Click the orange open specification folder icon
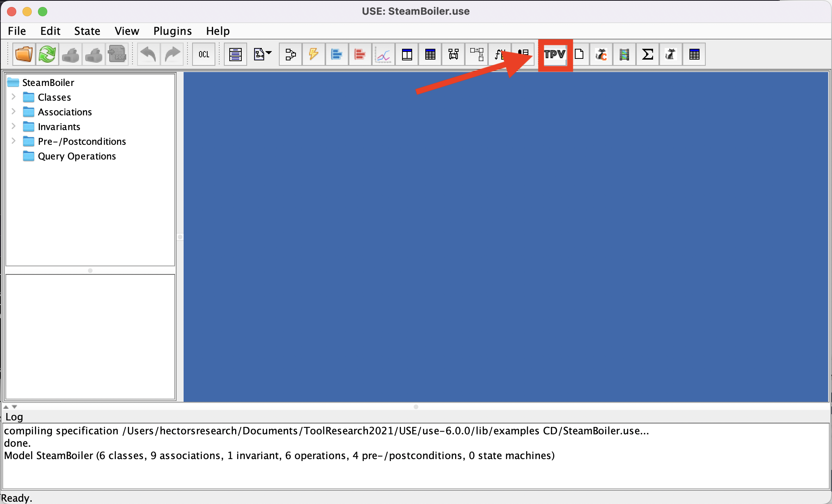This screenshot has width=832, height=504. click(x=24, y=54)
